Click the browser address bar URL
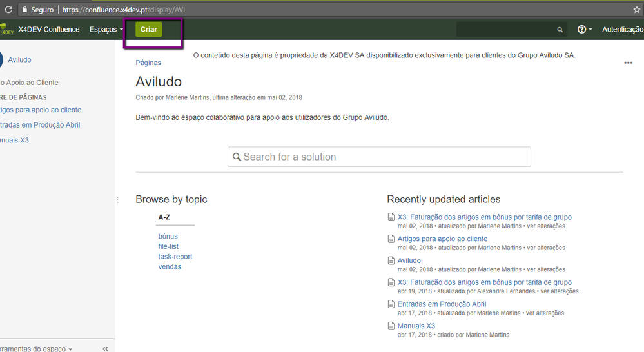 [x=123, y=10]
